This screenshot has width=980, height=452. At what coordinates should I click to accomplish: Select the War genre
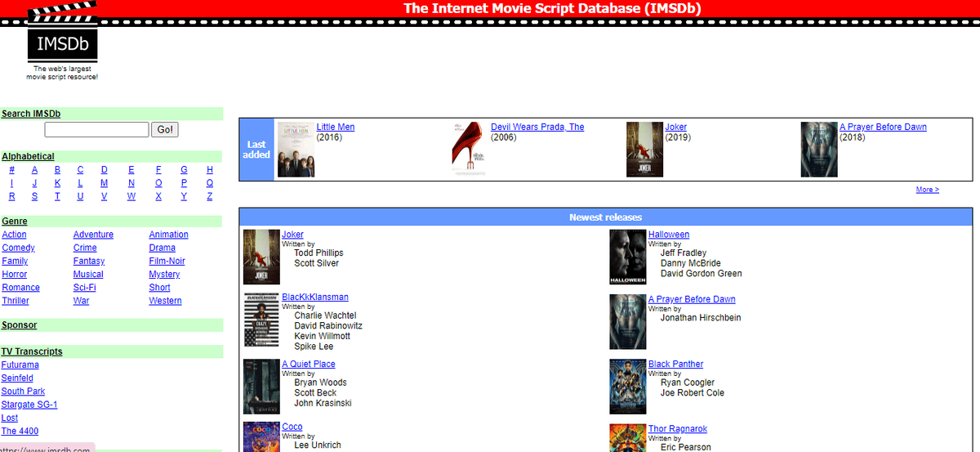point(82,300)
